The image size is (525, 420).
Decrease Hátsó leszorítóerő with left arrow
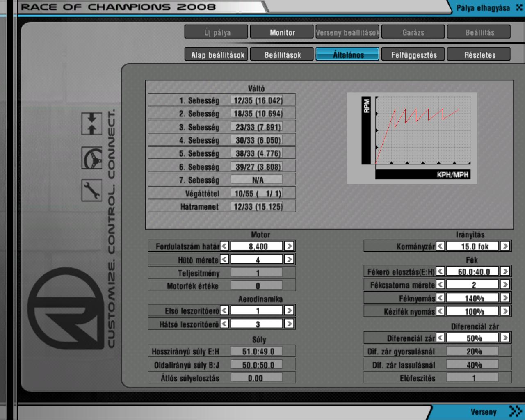point(224,324)
